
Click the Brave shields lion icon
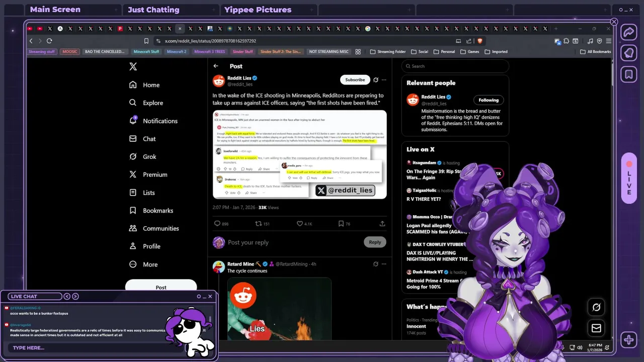tap(480, 41)
